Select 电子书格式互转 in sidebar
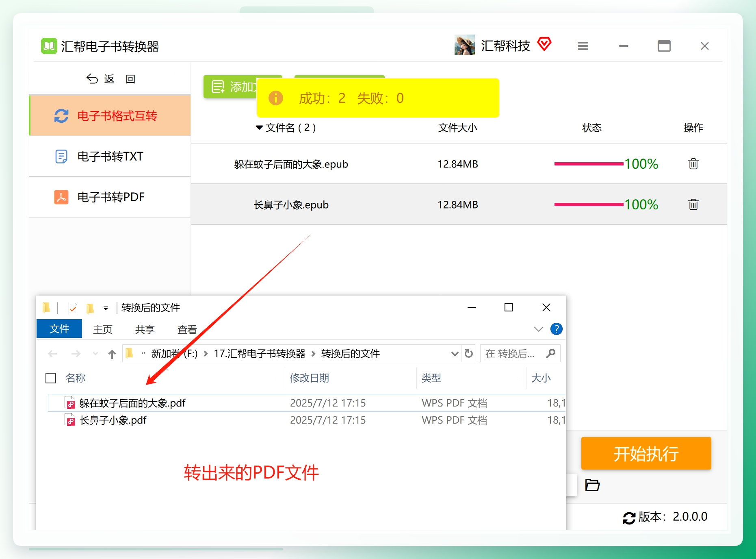 110,115
